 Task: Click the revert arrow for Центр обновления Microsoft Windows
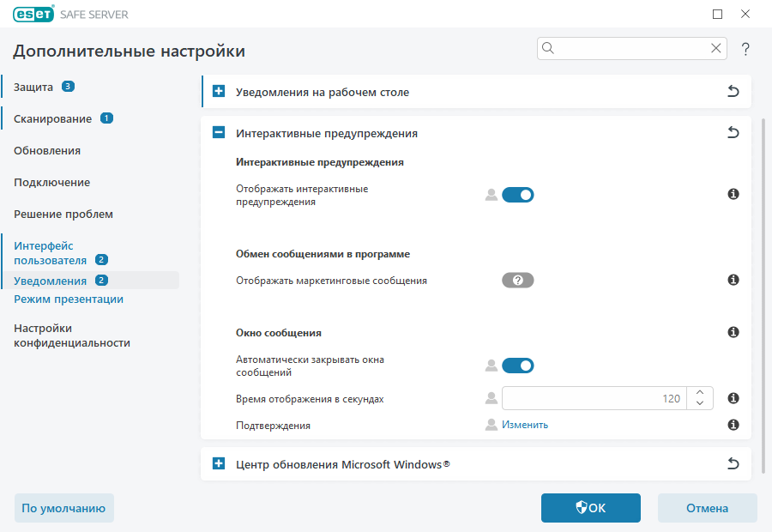click(x=733, y=463)
